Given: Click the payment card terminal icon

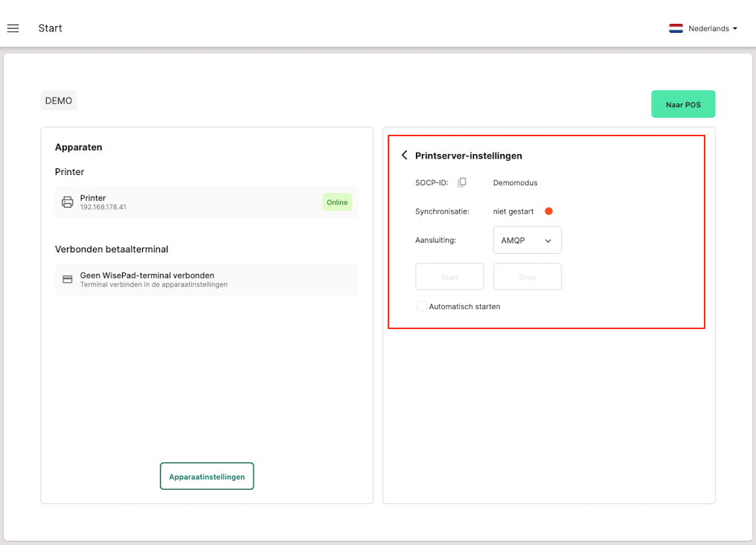Looking at the screenshot, I should [67, 280].
